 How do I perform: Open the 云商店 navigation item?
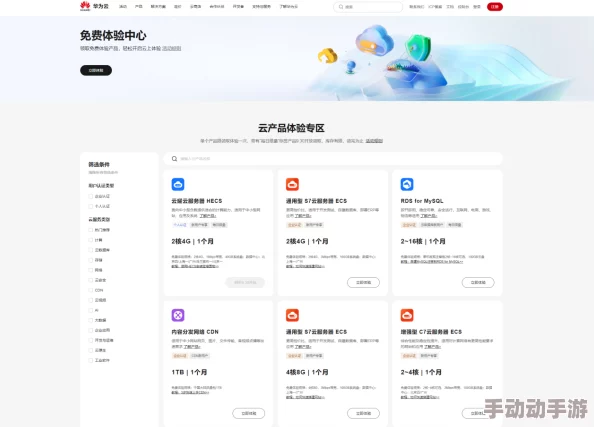(195, 6)
